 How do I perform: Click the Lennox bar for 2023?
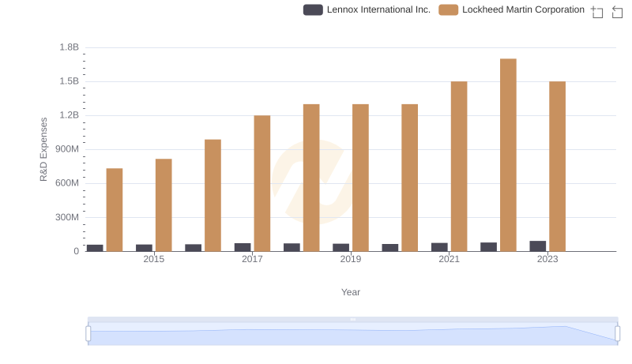point(538,246)
